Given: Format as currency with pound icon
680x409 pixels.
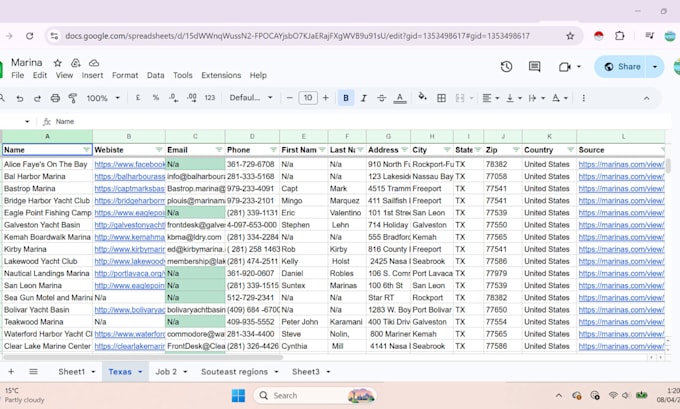Looking at the screenshot, I should click(x=138, y=98).
